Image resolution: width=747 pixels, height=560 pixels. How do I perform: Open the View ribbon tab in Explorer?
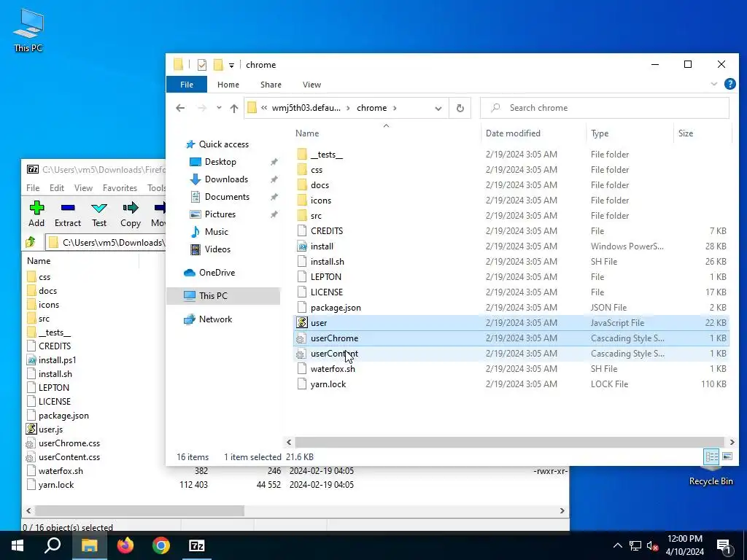311,85
